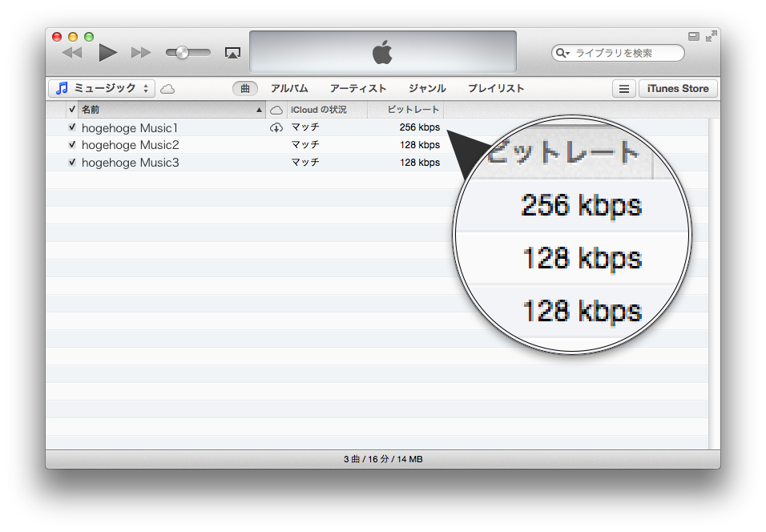This screenshot has height=532, width=766.
Task: Click the Apple logo status display
Action: point(383,52)
